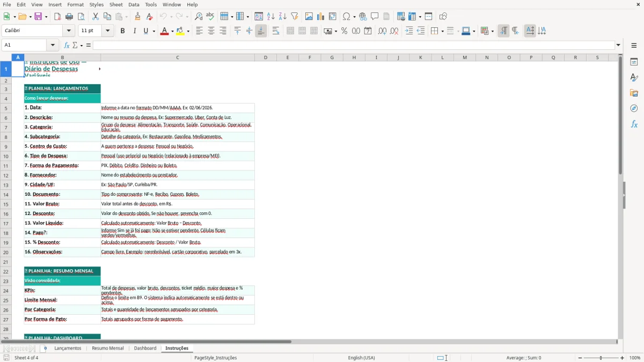Open the Styles menu
This screenshot has height=362, width=644.
click(x=97, y=4)
